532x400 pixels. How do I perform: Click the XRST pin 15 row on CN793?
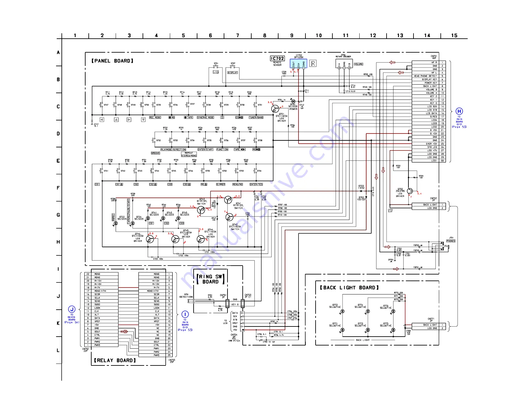pyautogui.click(x=156, y=321)
